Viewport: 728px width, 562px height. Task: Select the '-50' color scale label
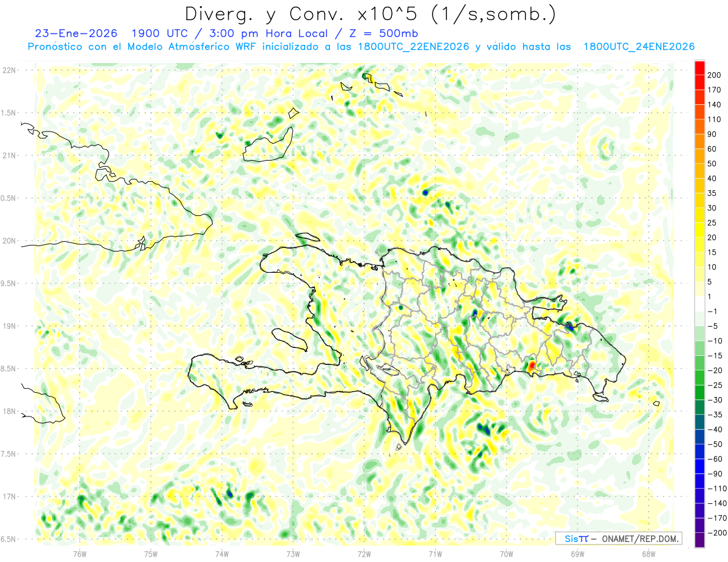pyautogui.click(x=714, y=444)
